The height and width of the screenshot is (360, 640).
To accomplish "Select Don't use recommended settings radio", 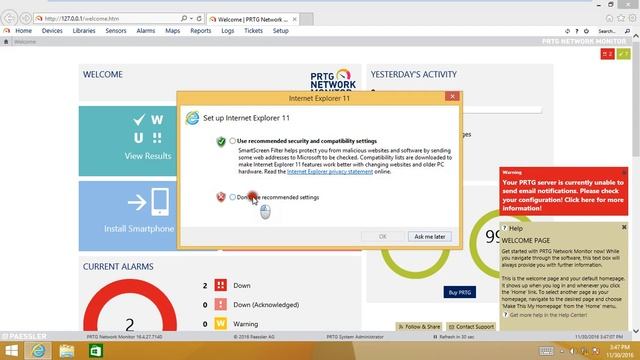I will [233, 197].
